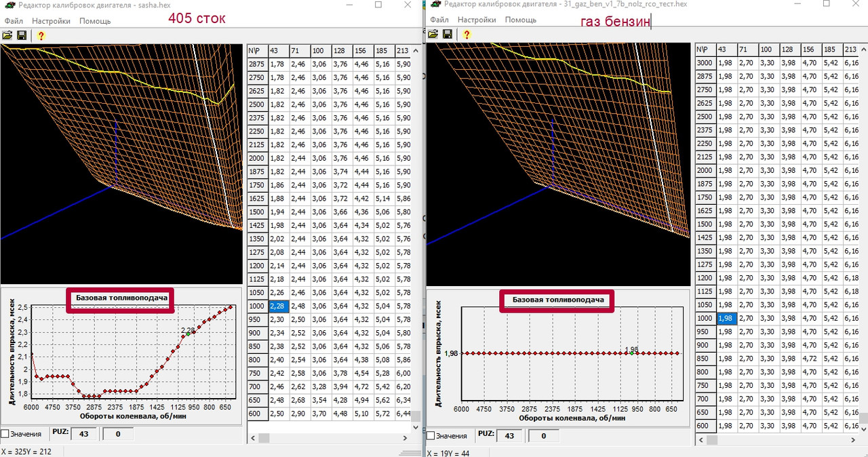This screenshot has width=868, height=457.
Task: Select cell 5,10 in sasha.hex row 600
Action: [x=363, y=414]
